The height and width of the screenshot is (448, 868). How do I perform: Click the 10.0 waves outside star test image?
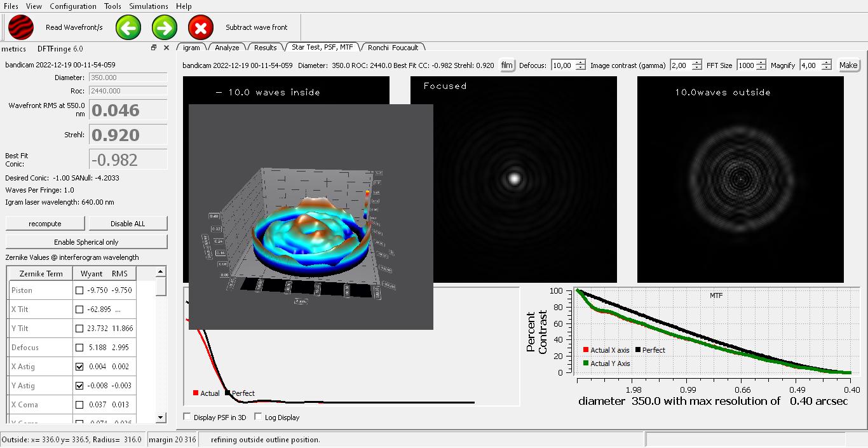(x=740, y=180)
